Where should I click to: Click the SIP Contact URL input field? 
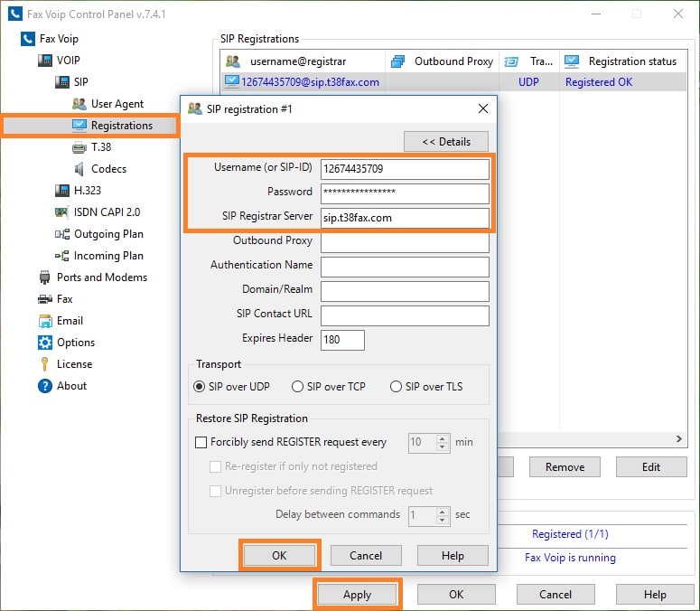[x=405, y=315]
